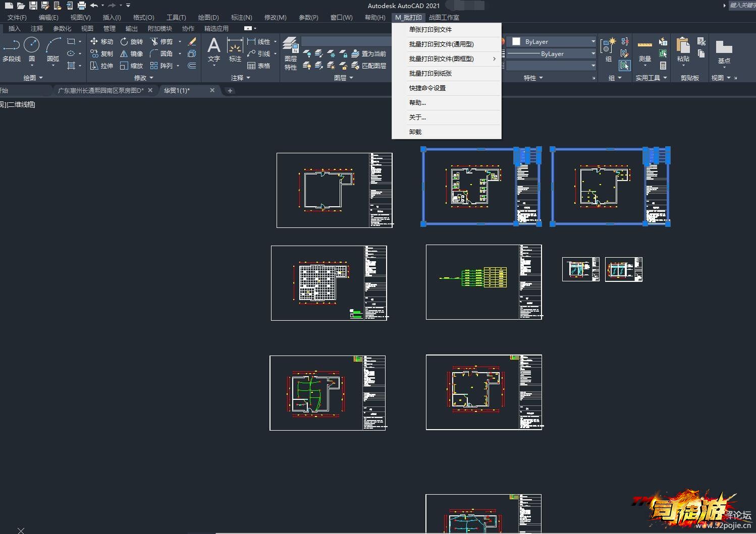Switch to the 注释 ribbon tab
Screen dimensions: 756x534
37,28
